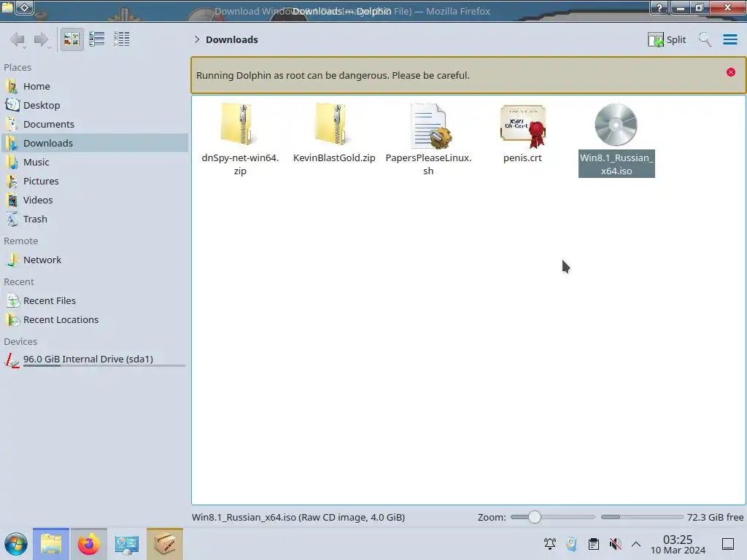Image resolution: width=747 pixels, height=560 pixels.
Task: Open the hamburger menu
Action: 729,39
